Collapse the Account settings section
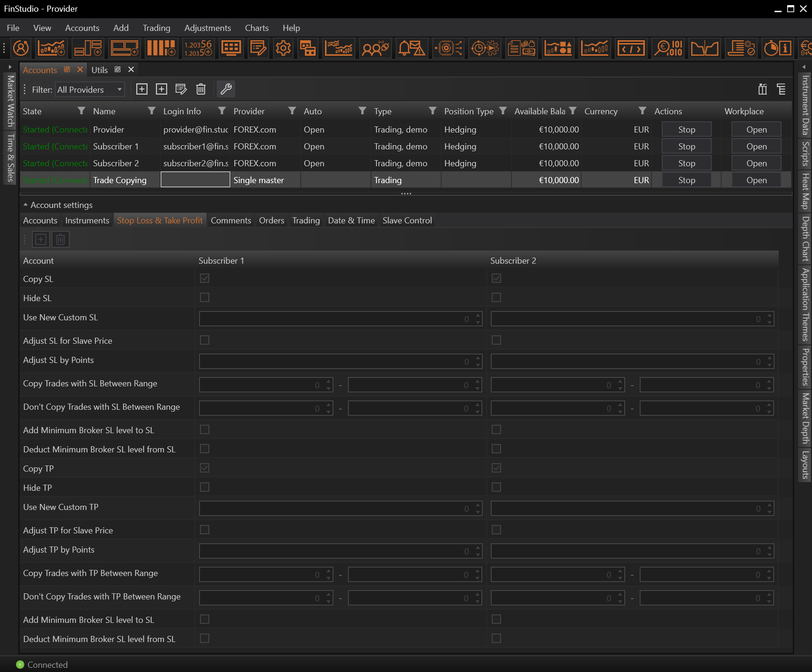 25,205
